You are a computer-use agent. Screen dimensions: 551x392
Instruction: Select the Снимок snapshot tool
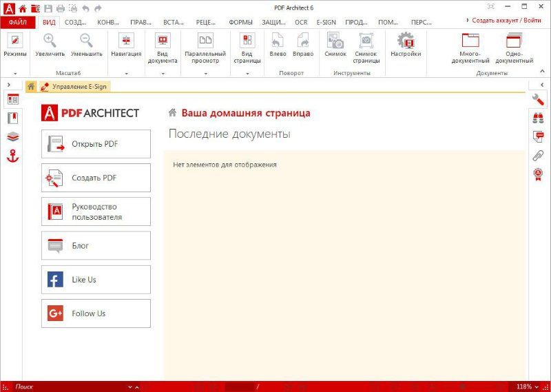click(x=335, y=45)
